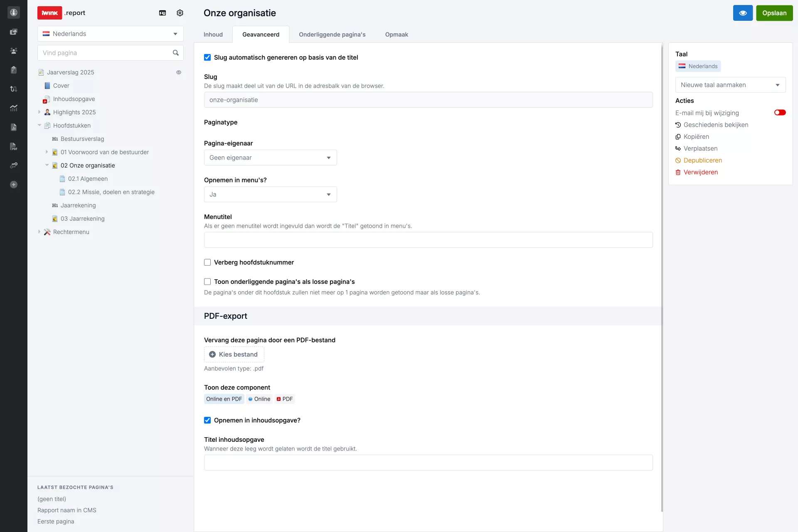Open the key access icon in sidebar
Viewport: 798px width, 532px height.
click(x=14, y=165)
